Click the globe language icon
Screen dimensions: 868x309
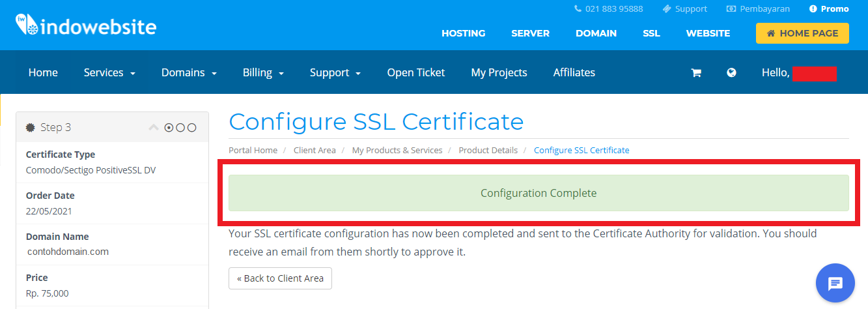tap(731, 72)
